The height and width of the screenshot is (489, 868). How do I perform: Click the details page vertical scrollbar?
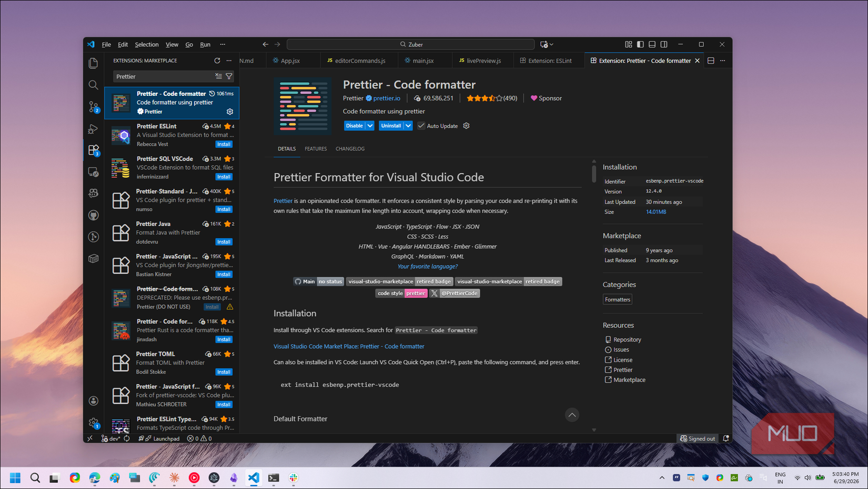594,173
